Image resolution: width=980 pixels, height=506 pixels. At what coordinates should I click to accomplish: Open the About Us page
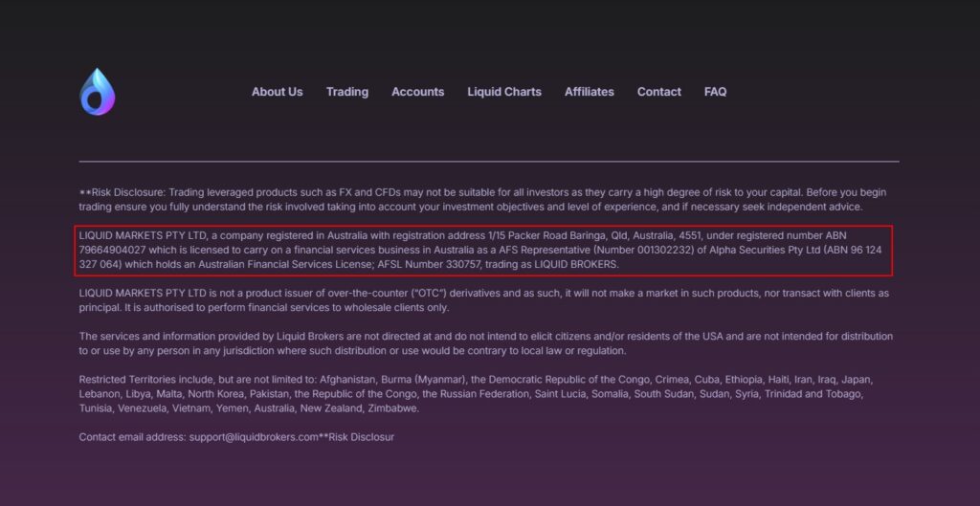pyautogui.click(x=277, y=92)
